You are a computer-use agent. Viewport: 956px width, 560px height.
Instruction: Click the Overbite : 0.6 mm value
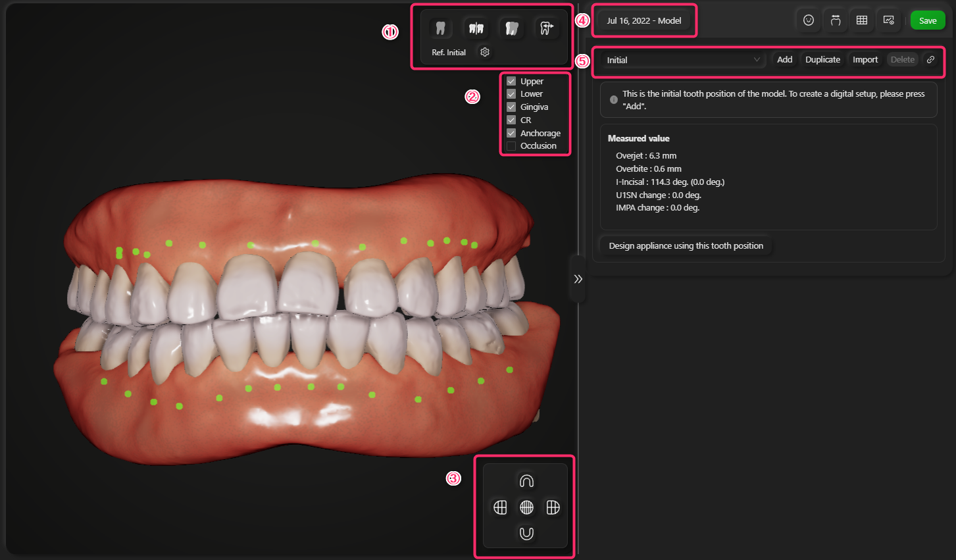pos(649,169)
